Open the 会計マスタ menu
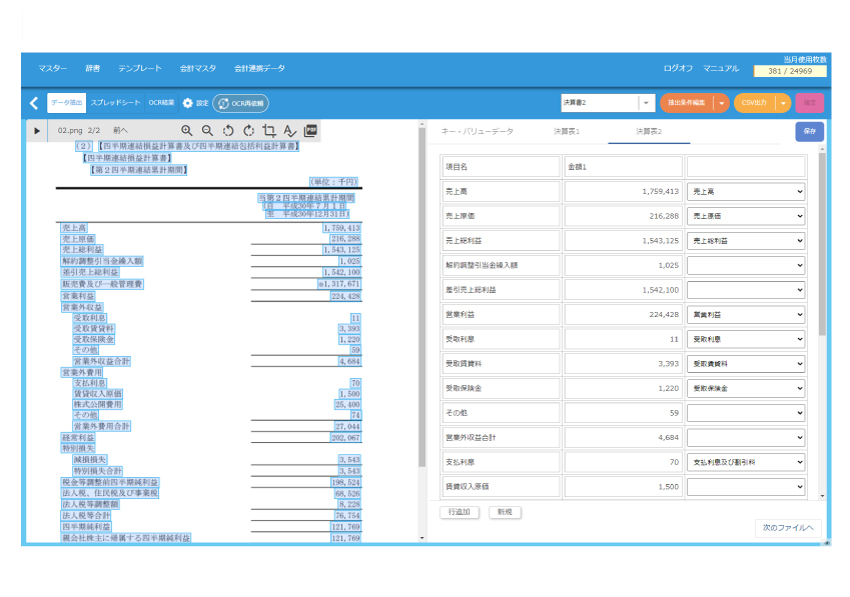 coord(198,68)
